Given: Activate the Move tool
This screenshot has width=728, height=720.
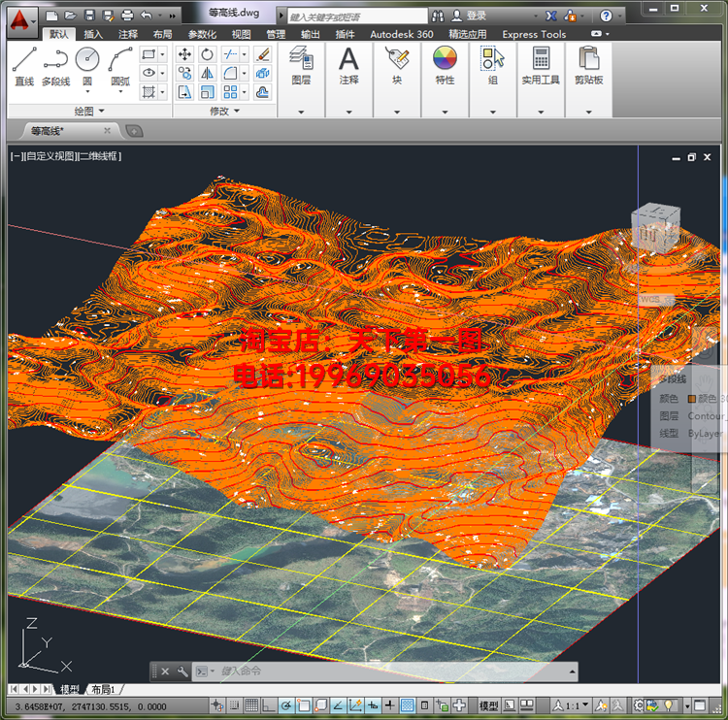Looking at the screenshot, I should coord(184,54).
